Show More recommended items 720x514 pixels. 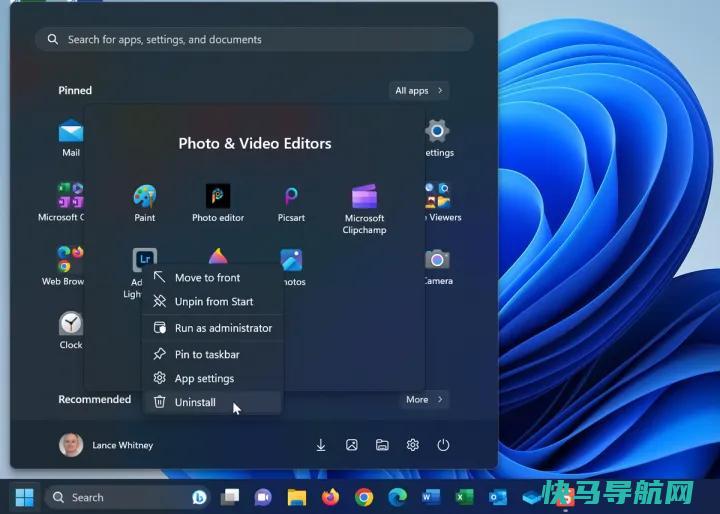click(x=424, y=400)
